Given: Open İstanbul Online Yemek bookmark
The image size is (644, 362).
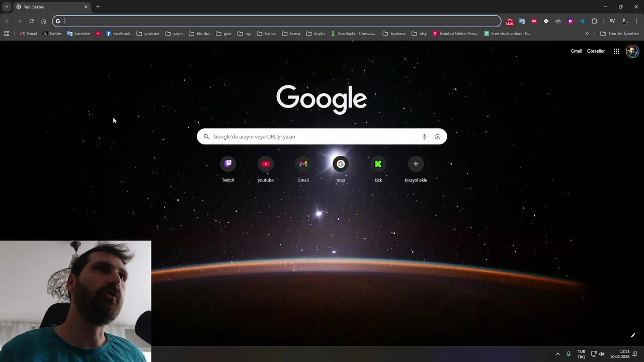Looking at the screenshot, I should 455,34.
